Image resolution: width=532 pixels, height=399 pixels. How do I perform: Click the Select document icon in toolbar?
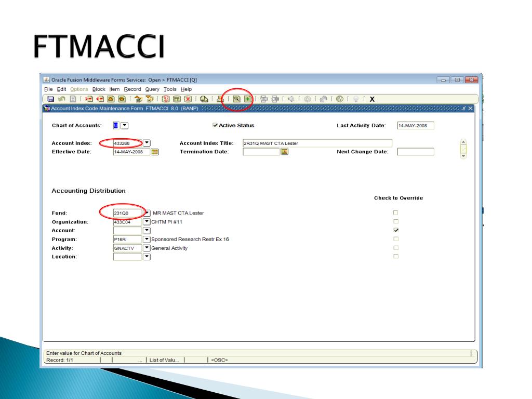click(73, 99)
